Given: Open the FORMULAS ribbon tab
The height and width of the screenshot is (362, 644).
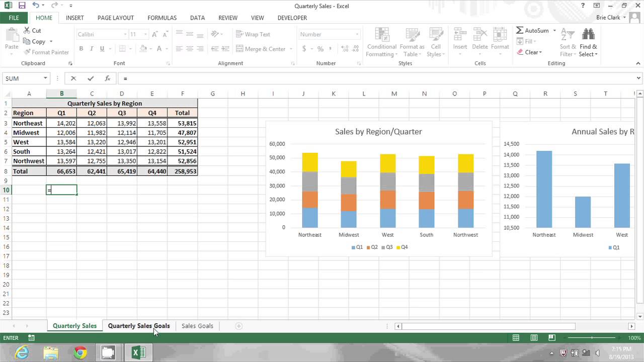Looking at the screenshot, I should [162, 18].
